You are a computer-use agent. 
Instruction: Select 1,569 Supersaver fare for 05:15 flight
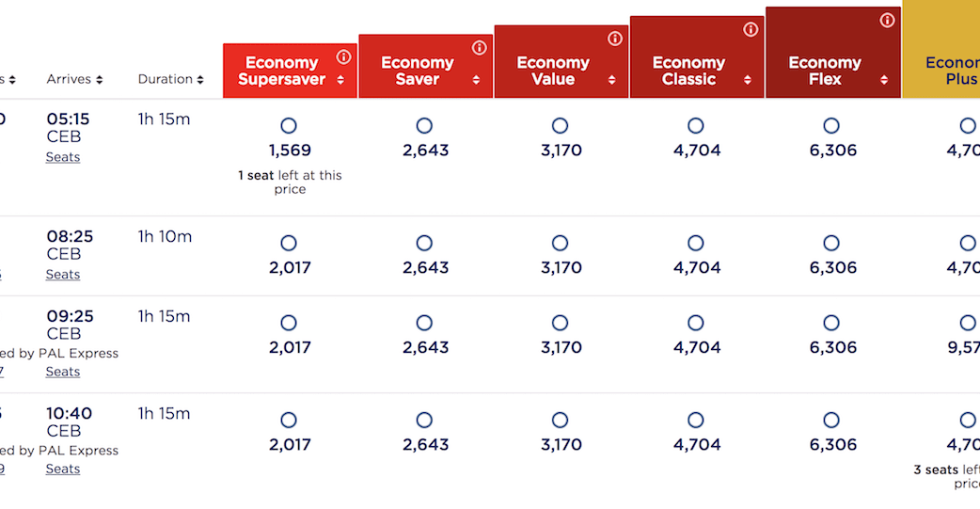[x=289, y=126]
